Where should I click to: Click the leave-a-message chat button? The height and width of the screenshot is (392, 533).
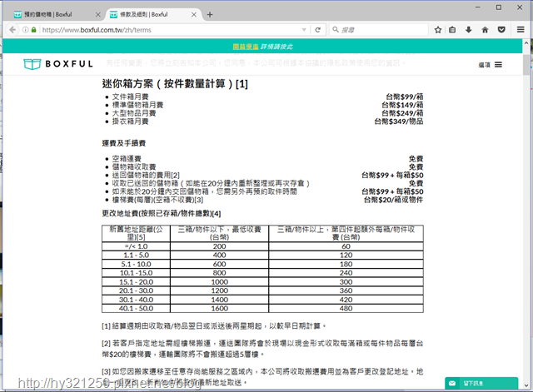[x=481, y=384]
